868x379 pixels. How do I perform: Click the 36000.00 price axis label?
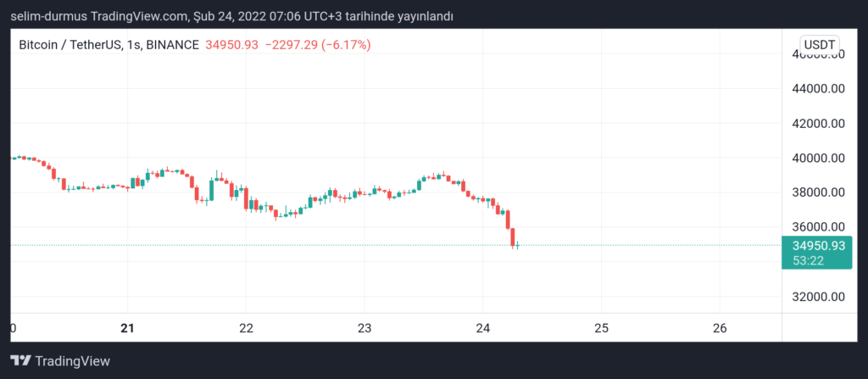tap(819, 226)
